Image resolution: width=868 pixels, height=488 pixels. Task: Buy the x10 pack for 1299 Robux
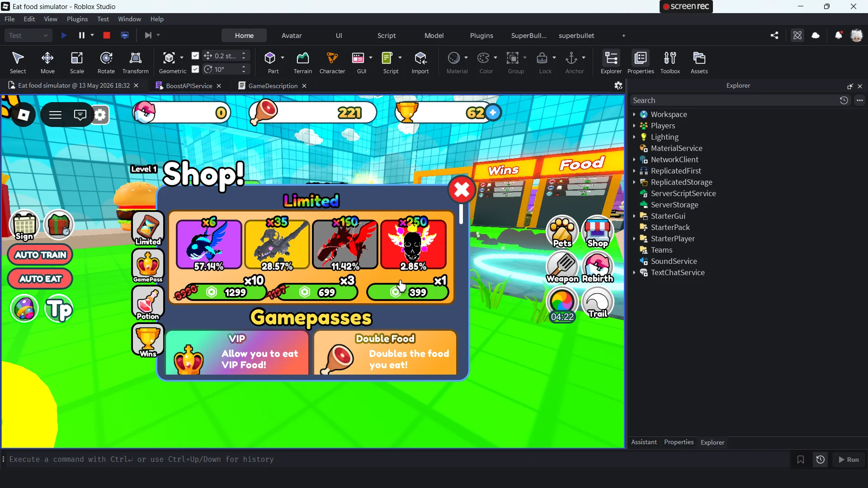(226, 292)
